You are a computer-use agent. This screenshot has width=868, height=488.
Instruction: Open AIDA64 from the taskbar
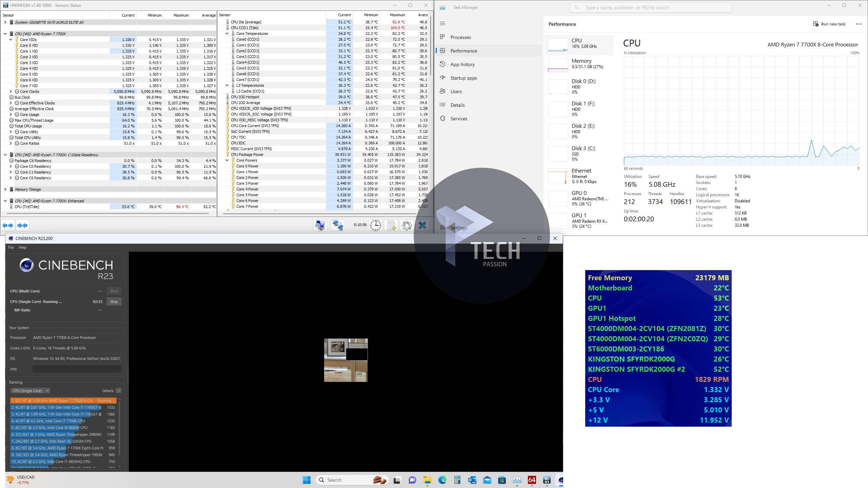coord(532,480)
